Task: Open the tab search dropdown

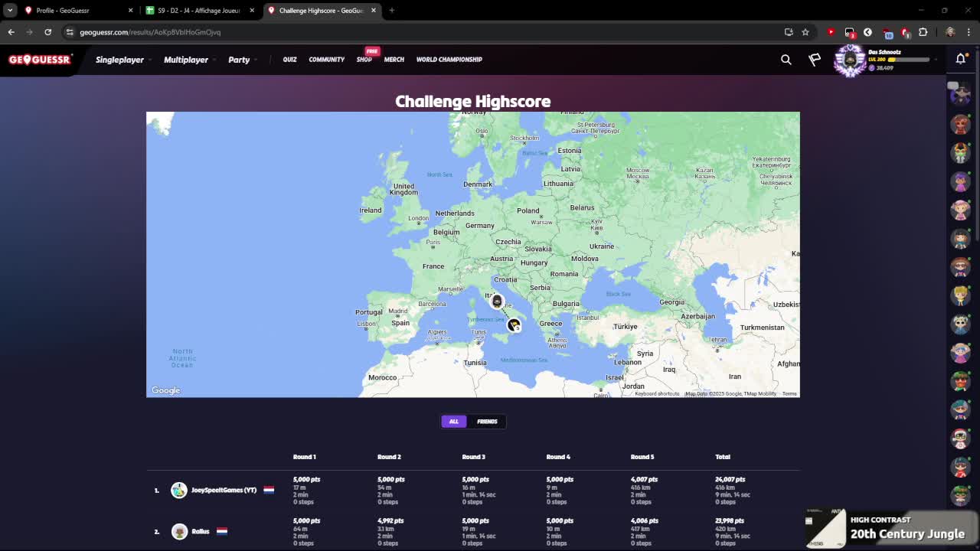Action: pos(10,10)
